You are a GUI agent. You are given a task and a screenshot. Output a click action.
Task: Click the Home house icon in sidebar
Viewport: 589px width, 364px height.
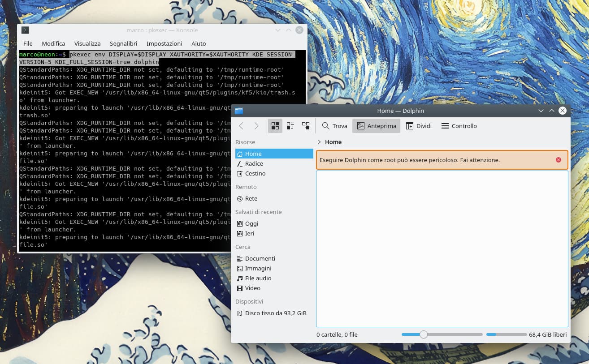pyautogui.click(x=240, y=154)
